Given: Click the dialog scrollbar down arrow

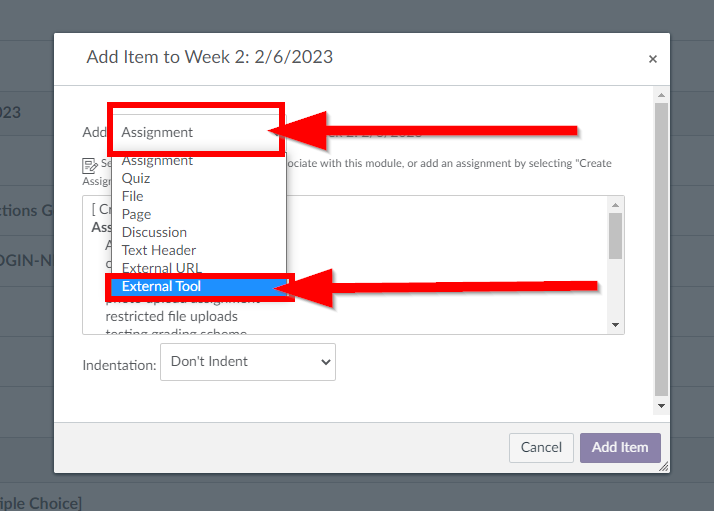Looking at the screenshot, I should 661,405.
